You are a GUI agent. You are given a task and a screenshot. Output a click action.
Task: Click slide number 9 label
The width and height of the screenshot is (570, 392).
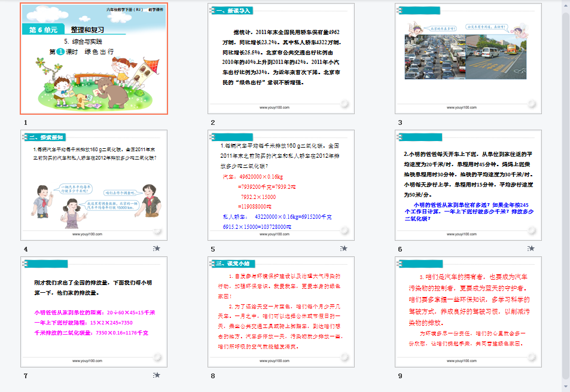coord(400,376)
